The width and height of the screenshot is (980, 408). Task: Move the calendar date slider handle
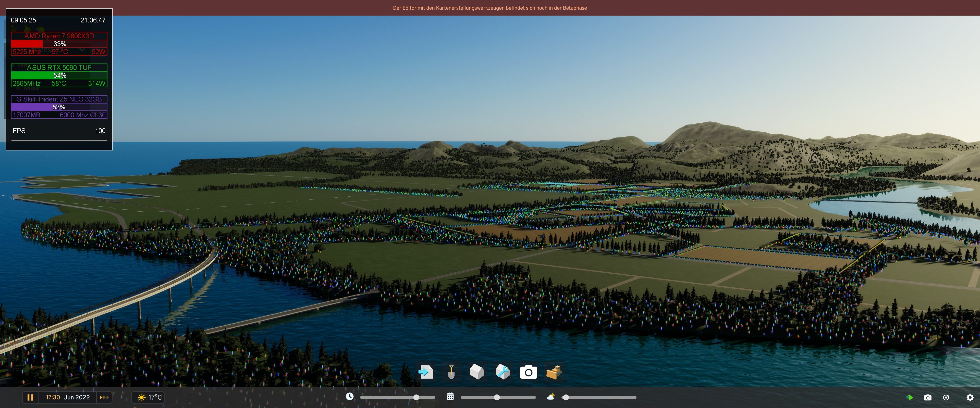[497, 397]
